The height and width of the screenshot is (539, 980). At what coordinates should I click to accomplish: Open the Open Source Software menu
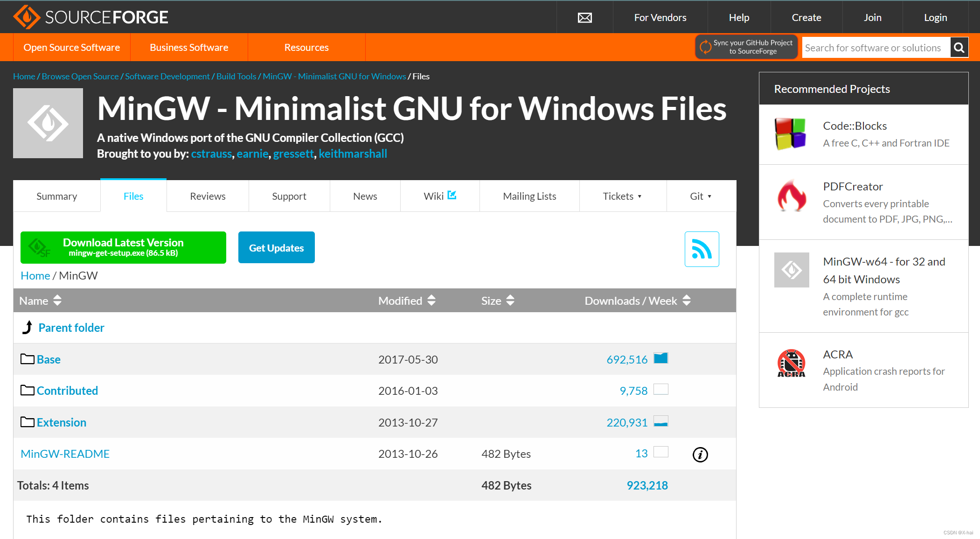[72, 48]
